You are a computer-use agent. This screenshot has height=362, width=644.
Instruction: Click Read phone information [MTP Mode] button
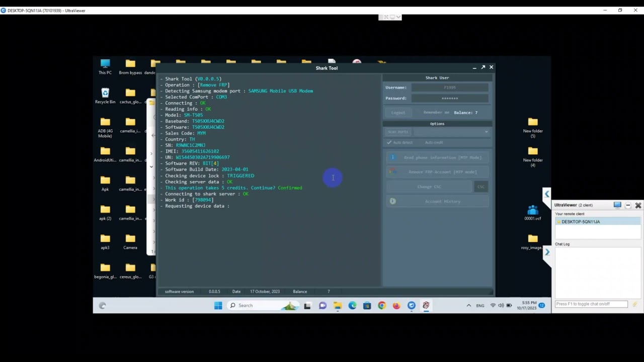437,157
